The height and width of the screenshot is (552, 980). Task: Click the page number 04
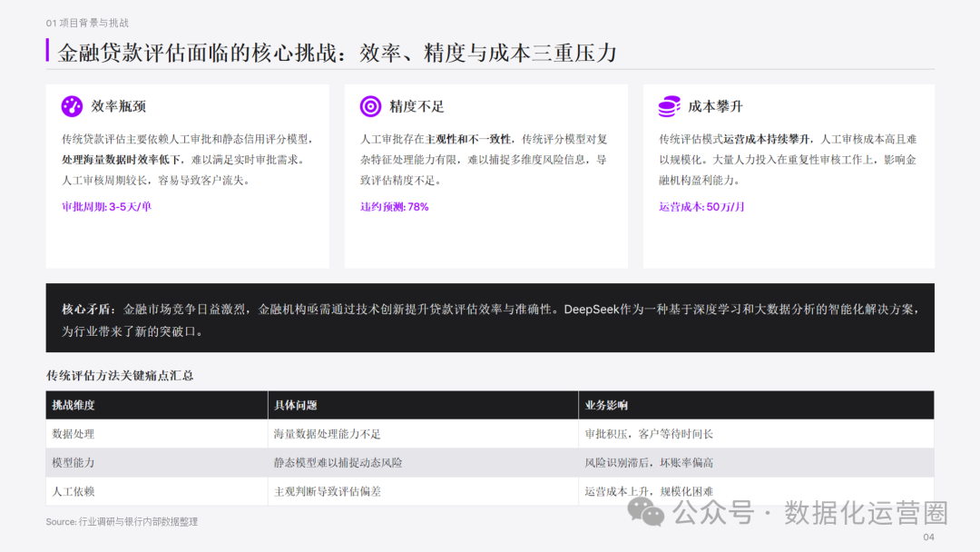[x=929, y=537]
